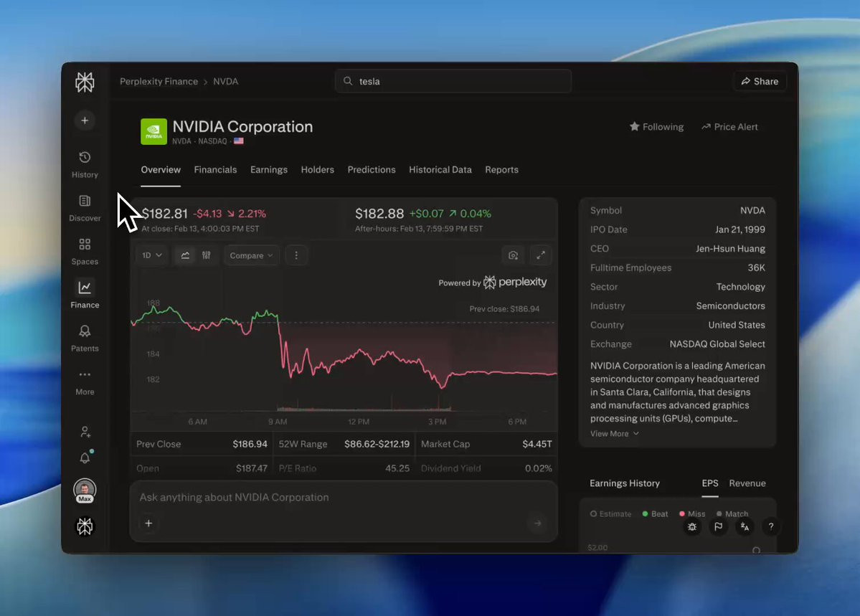Image resolution: width=860 pixels, height=616 pixels.
Task: Switch to Historical Data tab
Action: [440, 169]
